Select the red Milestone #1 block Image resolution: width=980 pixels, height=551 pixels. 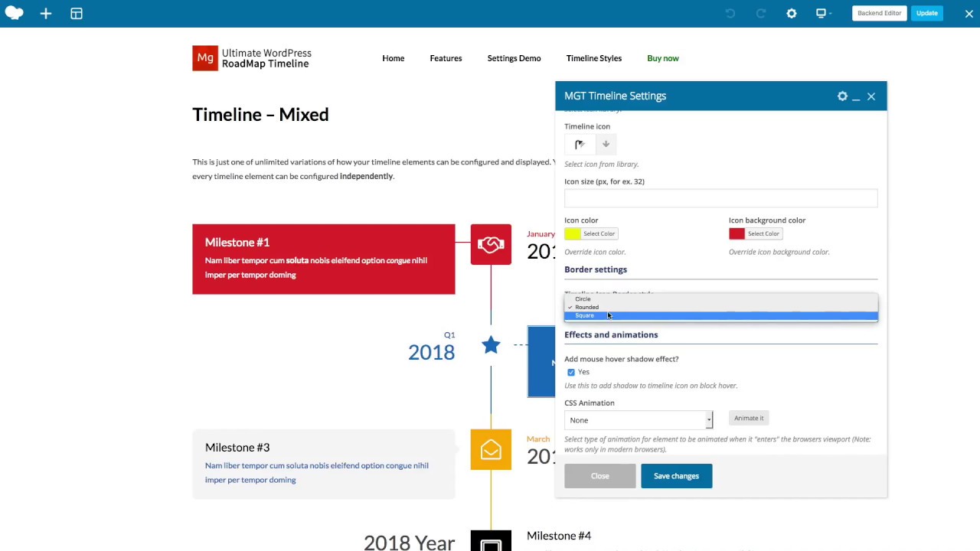point(323,259)
